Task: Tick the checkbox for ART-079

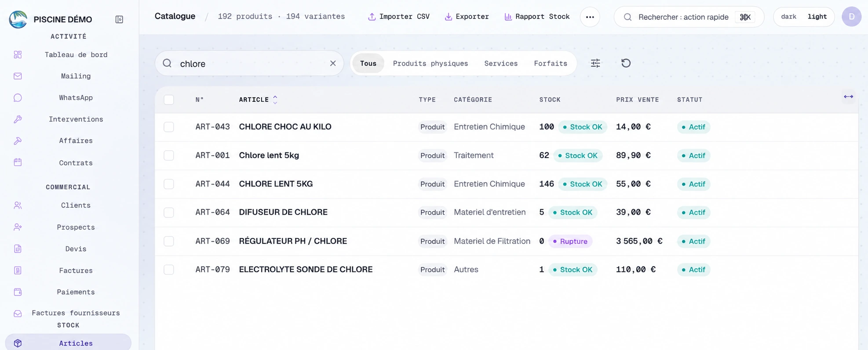Action: (169, 270)
